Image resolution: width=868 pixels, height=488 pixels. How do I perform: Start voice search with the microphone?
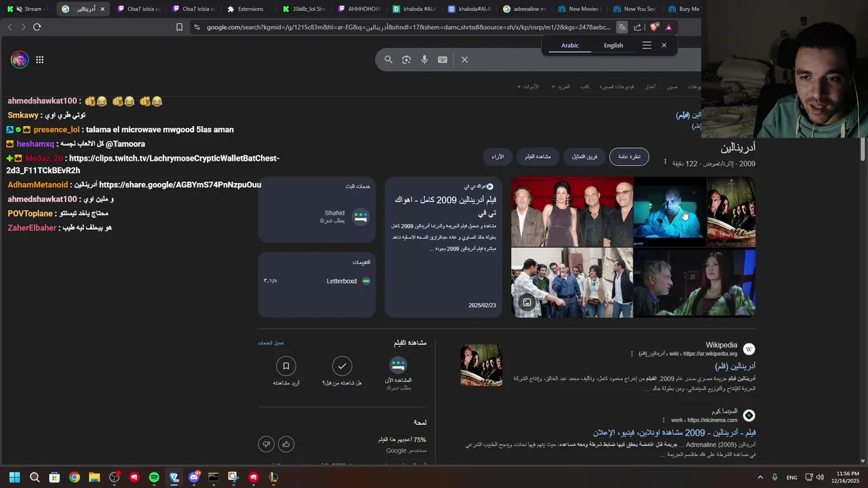pyautogui.click(x=425, y=60)
